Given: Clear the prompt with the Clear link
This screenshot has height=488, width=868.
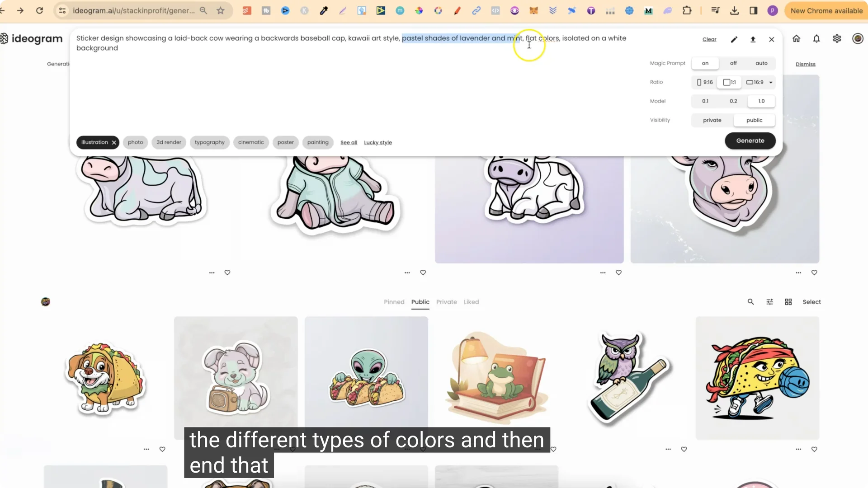Looking at the screenshot, I should pos(709,39).
